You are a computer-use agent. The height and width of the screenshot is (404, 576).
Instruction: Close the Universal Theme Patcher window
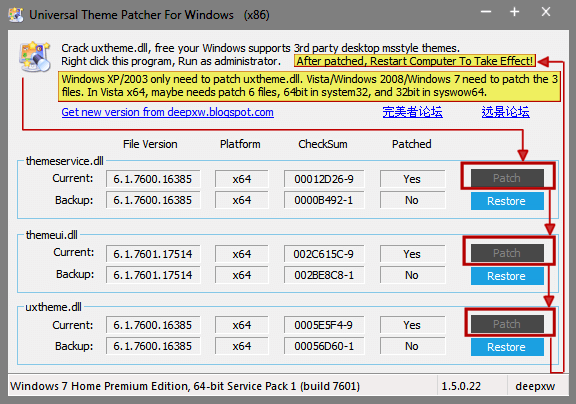[x=546, y=12]
